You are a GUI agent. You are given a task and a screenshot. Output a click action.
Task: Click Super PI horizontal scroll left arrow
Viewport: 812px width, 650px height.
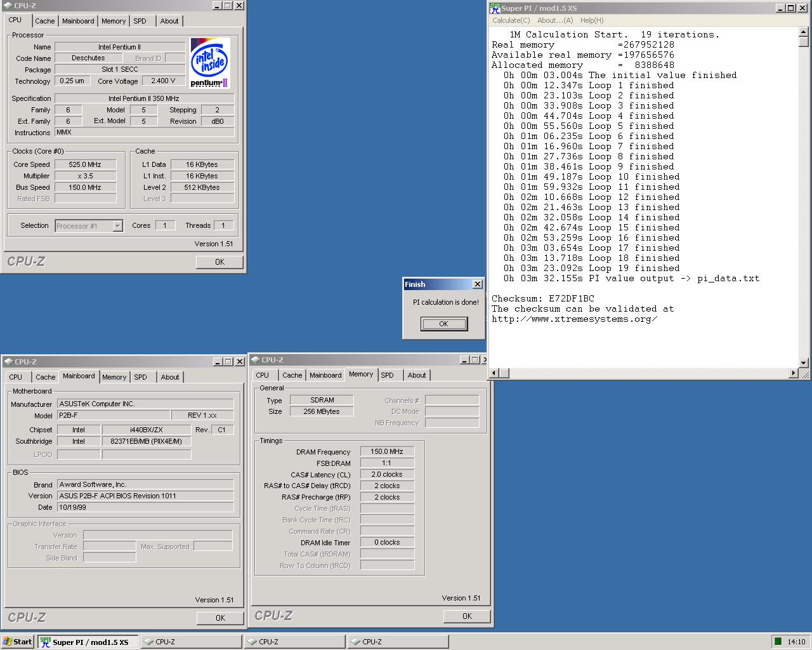point(494,373)
